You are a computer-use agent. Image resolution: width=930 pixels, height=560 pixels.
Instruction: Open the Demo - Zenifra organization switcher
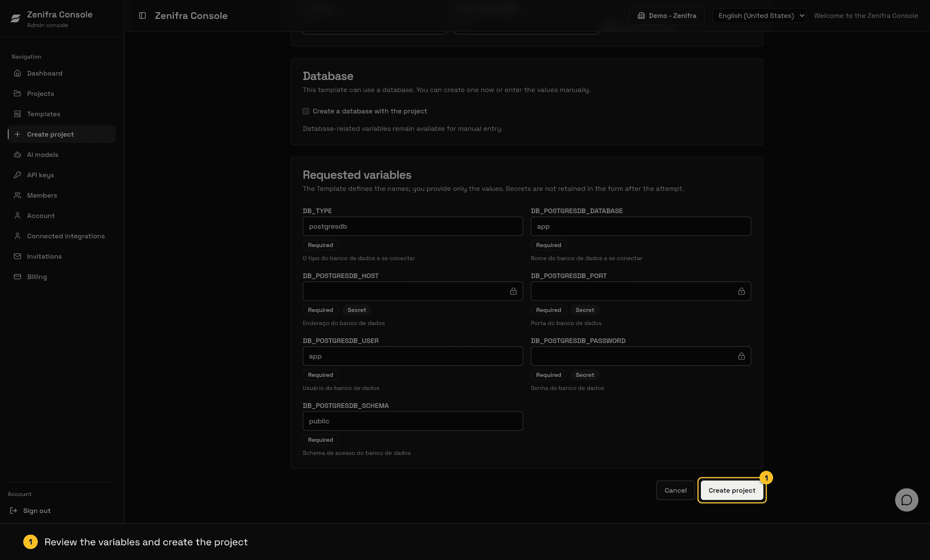point(666,16)
